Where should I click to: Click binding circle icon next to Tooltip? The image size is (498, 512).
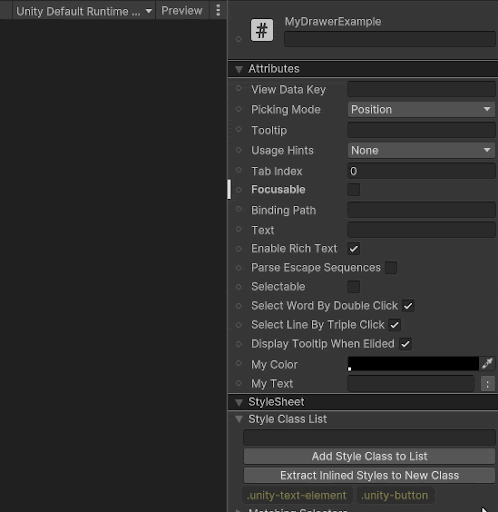[239, 129]
